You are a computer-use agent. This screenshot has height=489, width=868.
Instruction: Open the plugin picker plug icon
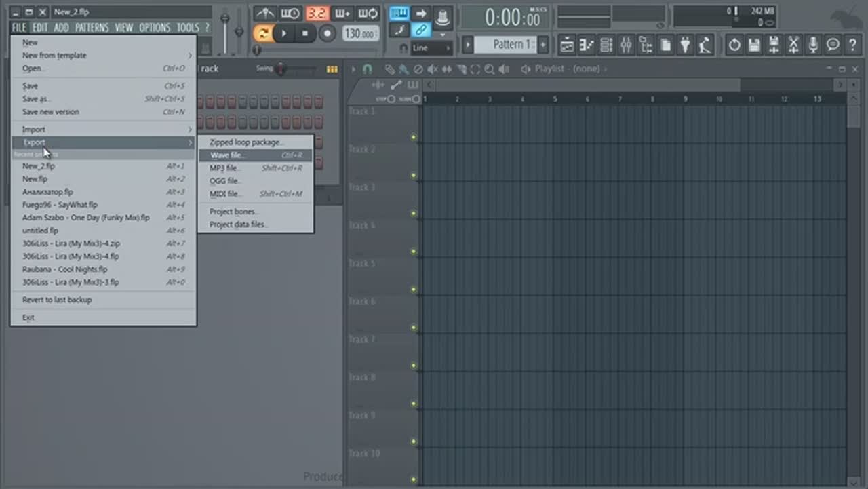[686, 45]
